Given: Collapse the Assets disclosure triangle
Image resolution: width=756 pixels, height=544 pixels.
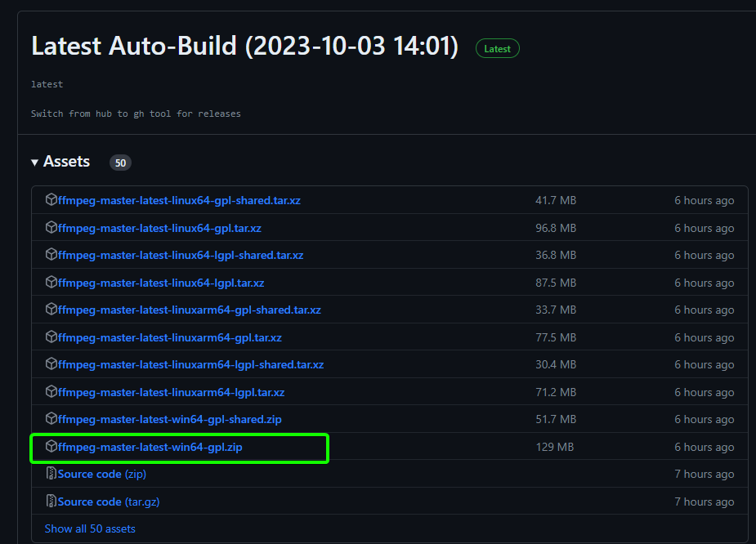Looking at the screenshot, I should tap(34, 163).
